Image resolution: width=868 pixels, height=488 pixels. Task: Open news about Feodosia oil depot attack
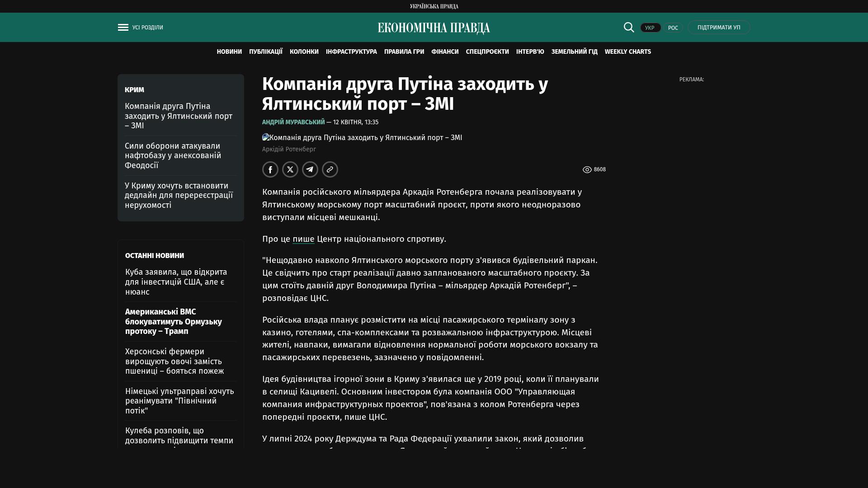click(173, 155)
